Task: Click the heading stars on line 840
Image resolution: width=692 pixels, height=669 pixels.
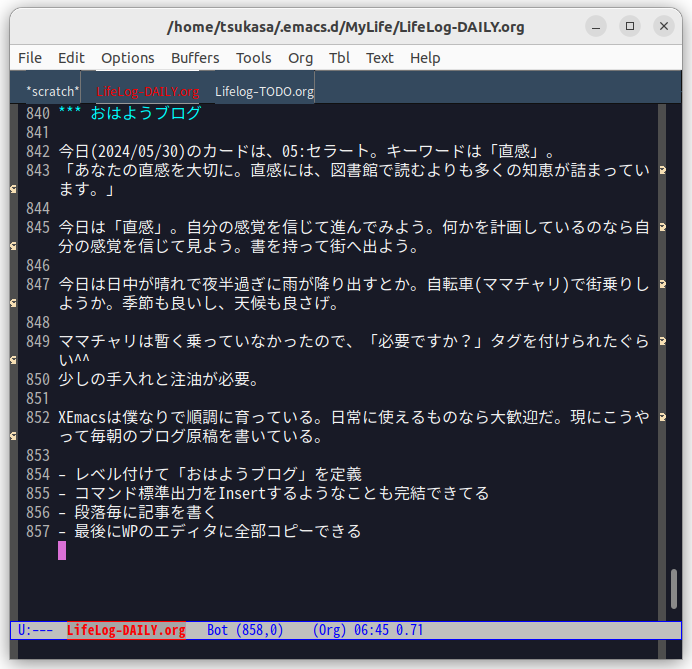Action: pos(70,111)
